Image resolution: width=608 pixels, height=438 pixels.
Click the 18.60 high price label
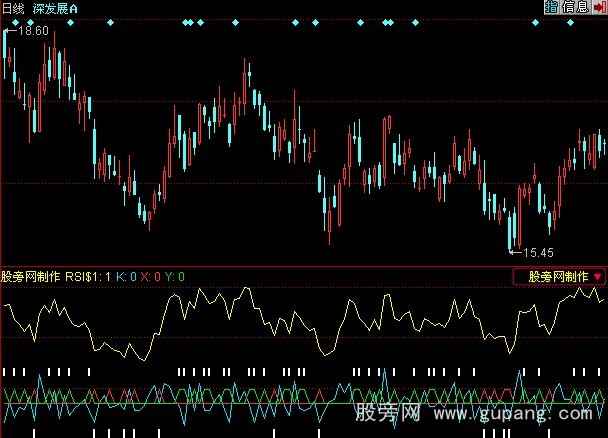click(x=33, y=31)
